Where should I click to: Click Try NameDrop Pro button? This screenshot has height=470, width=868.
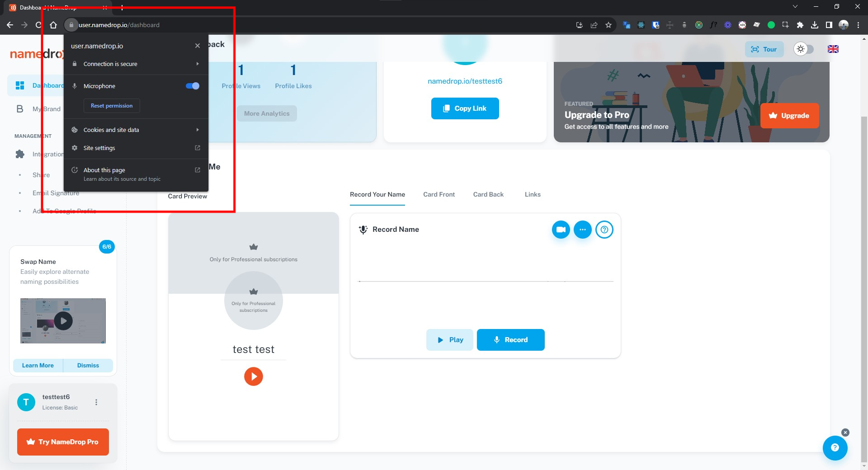63,442
